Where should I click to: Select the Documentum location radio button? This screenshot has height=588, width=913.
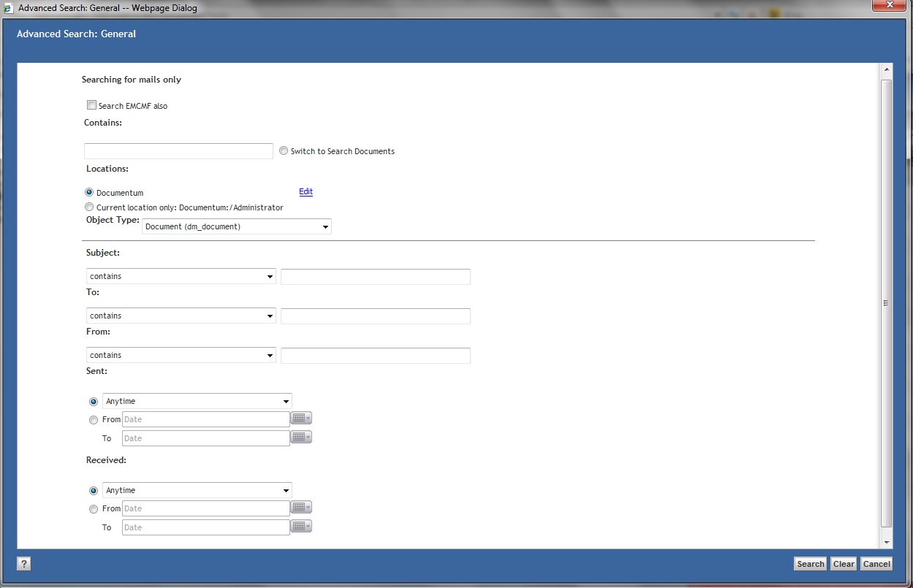(89, 192)
